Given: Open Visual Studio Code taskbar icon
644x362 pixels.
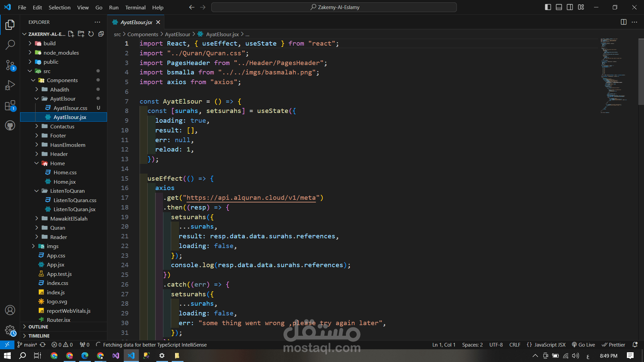Looking at the screenshot, I should 131,356.
